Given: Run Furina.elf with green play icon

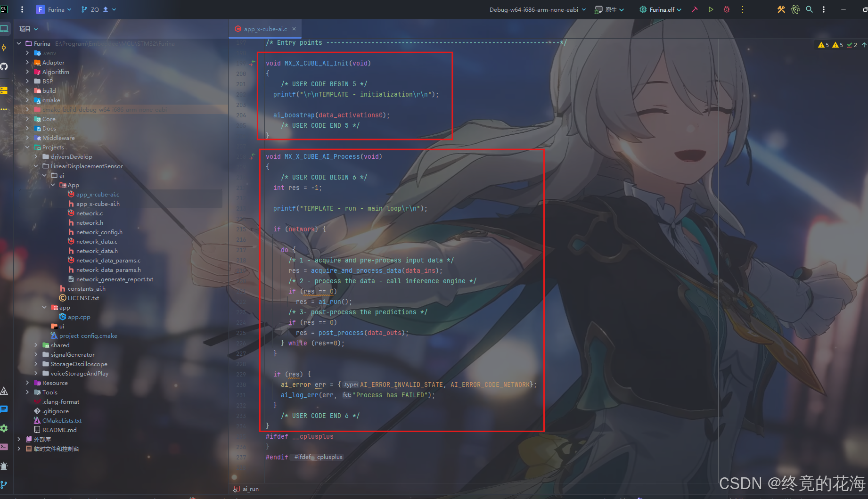Looking at the screenshot, I should click(x=711, y=9).
